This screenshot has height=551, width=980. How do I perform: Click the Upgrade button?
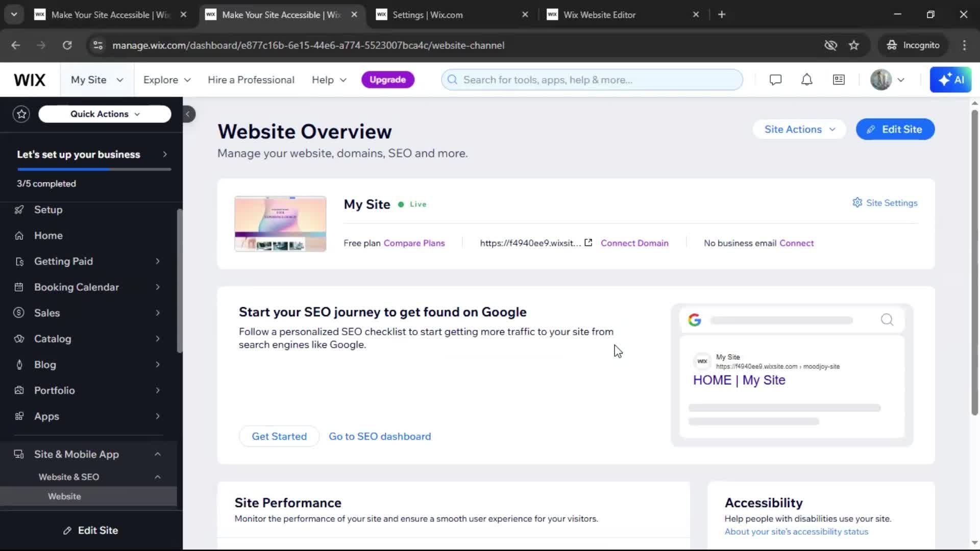point(387,80)
